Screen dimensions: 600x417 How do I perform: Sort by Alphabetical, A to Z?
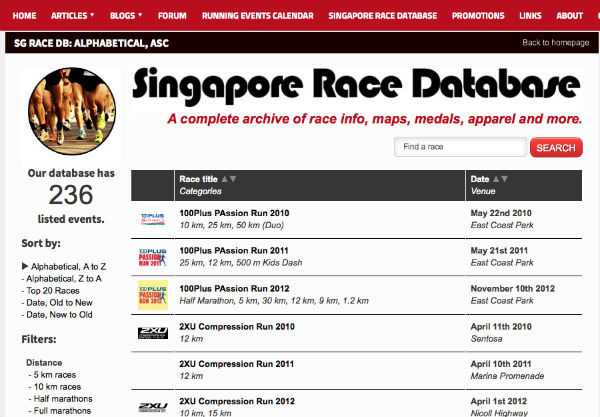[68, 267]
